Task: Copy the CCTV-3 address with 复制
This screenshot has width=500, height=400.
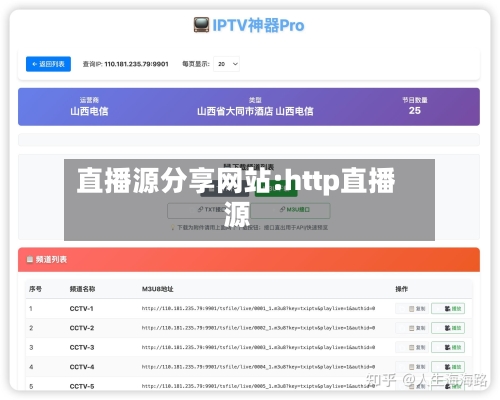Action: tap(412, 347)
